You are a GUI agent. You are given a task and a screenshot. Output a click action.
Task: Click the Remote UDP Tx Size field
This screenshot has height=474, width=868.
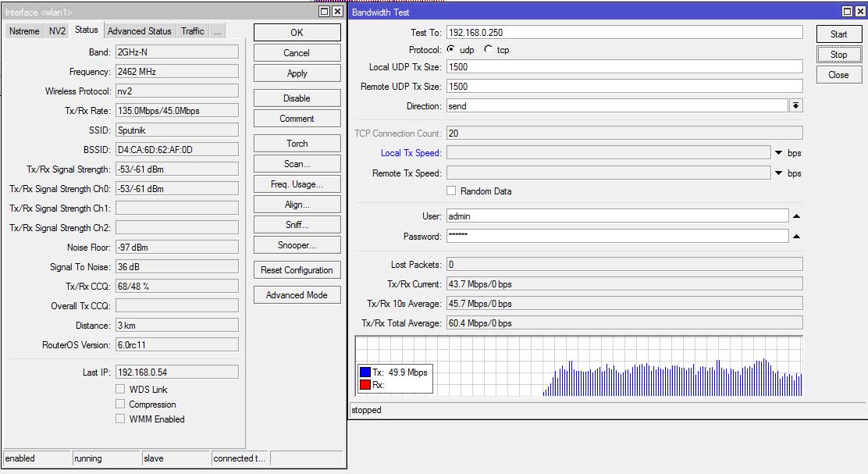[x=624, y=87]
